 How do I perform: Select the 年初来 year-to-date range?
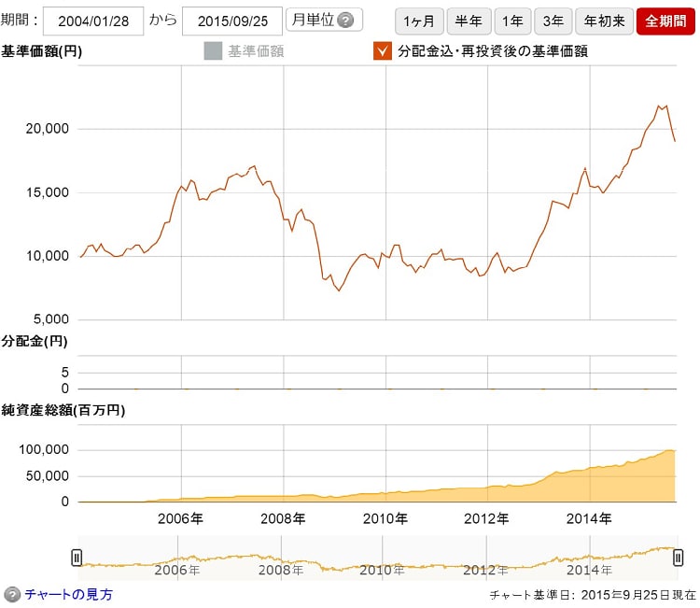pos(602,21)
